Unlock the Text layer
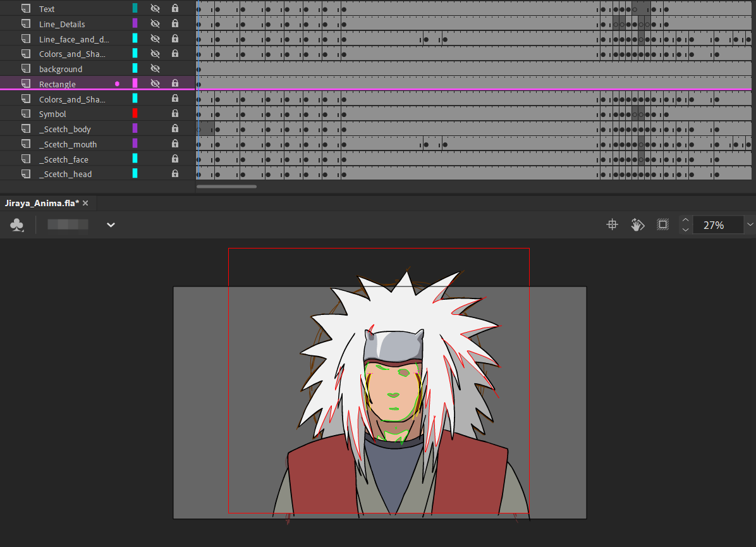Viewport: 756px width, 547px height. pyautogui.click(x=175, y=8)
